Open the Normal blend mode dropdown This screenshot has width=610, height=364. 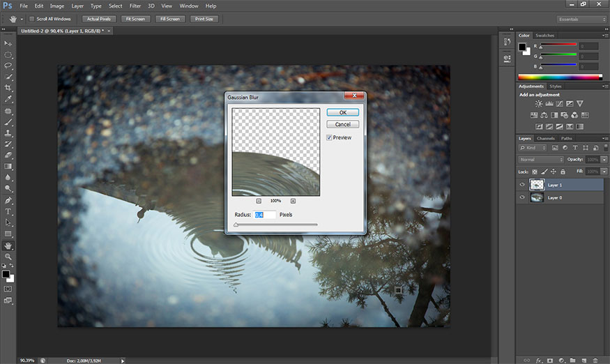coord(540,160)
